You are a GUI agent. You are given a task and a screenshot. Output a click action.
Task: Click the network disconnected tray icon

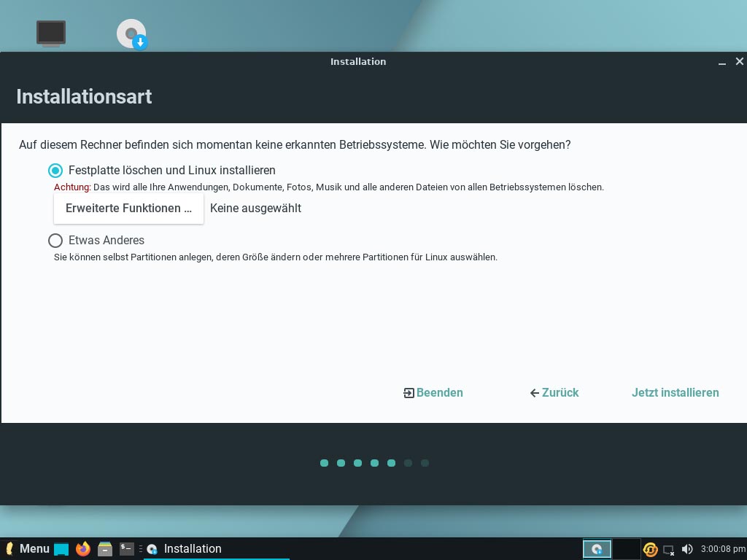click(669, 550)
